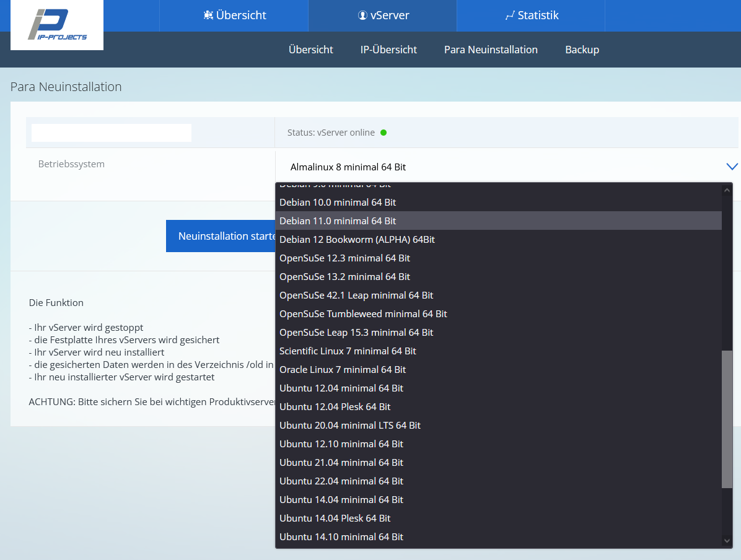Select OpenSuSe Leap 15.3 minimal 64 Bit
The width and height of the screenshot is (741, 560).
coord(498,332)
